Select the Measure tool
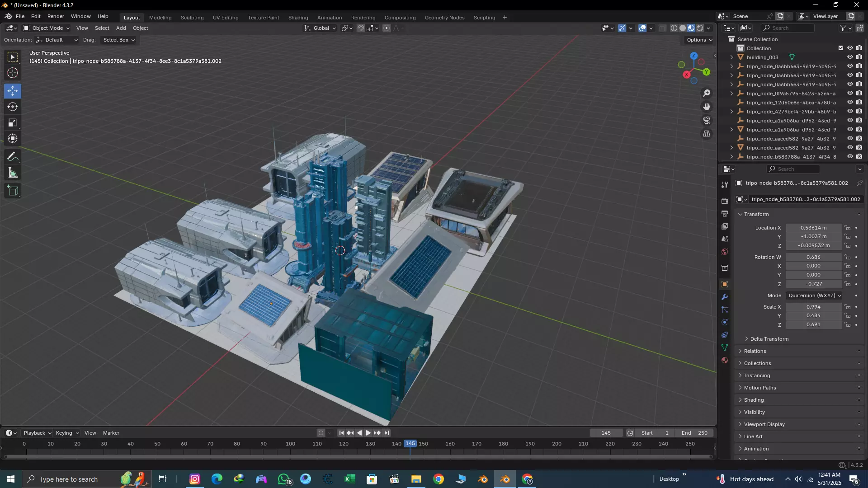This screenshot has width=868, height=488. click(13, 173)
